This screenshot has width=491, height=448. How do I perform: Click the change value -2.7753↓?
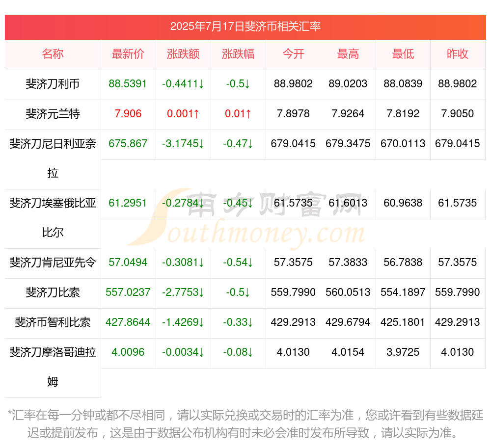183,292
